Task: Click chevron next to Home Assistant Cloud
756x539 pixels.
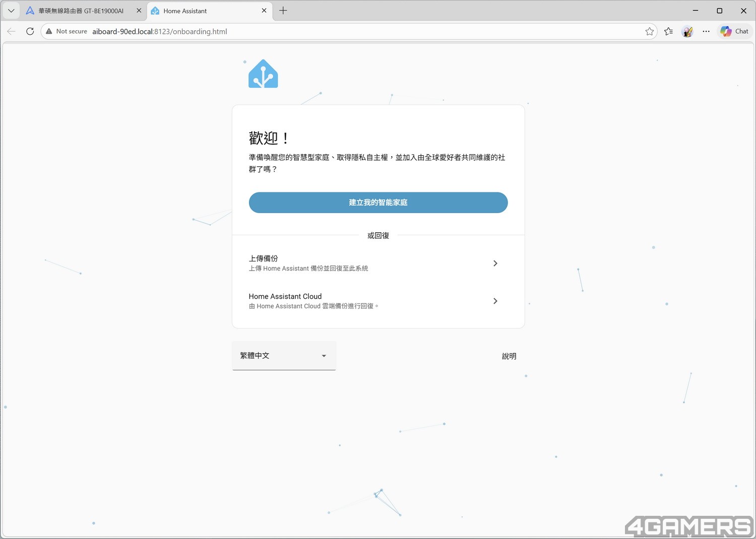Action: click(495, 301)
